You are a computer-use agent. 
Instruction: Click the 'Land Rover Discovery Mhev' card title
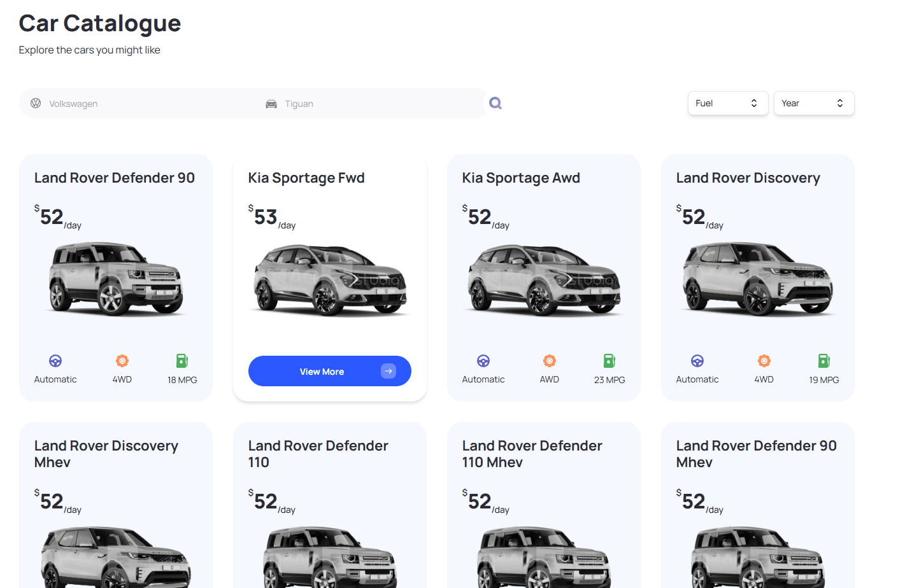106,454
